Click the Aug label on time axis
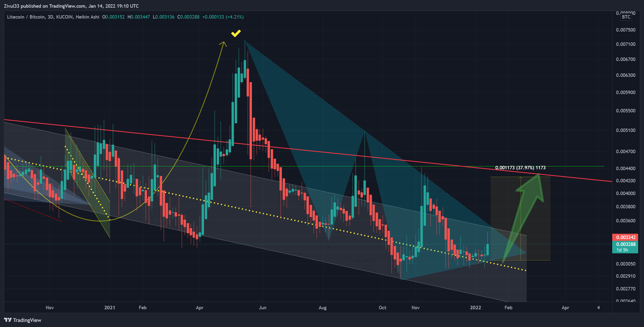The height and width of the screenshot is (327, 644). click(x=323, y=308)
